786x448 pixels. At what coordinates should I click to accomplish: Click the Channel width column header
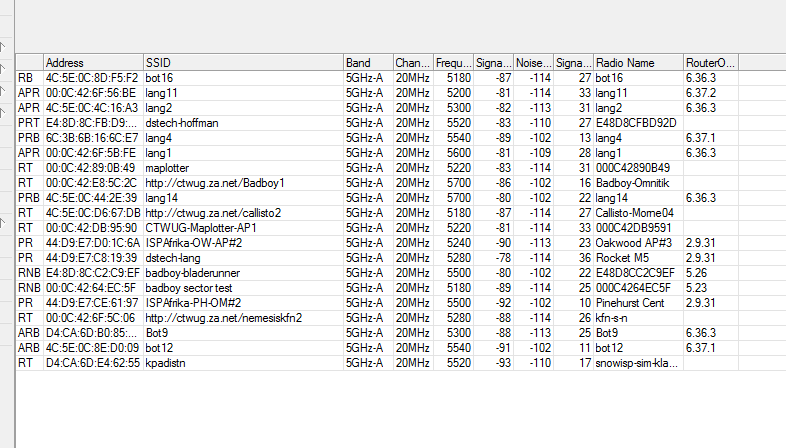pos(411,62)
